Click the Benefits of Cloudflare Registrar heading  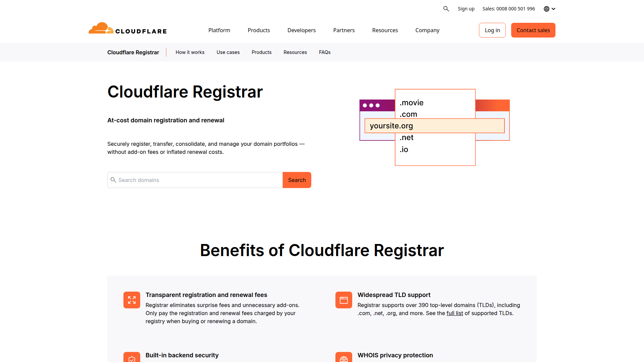(322, 250)
